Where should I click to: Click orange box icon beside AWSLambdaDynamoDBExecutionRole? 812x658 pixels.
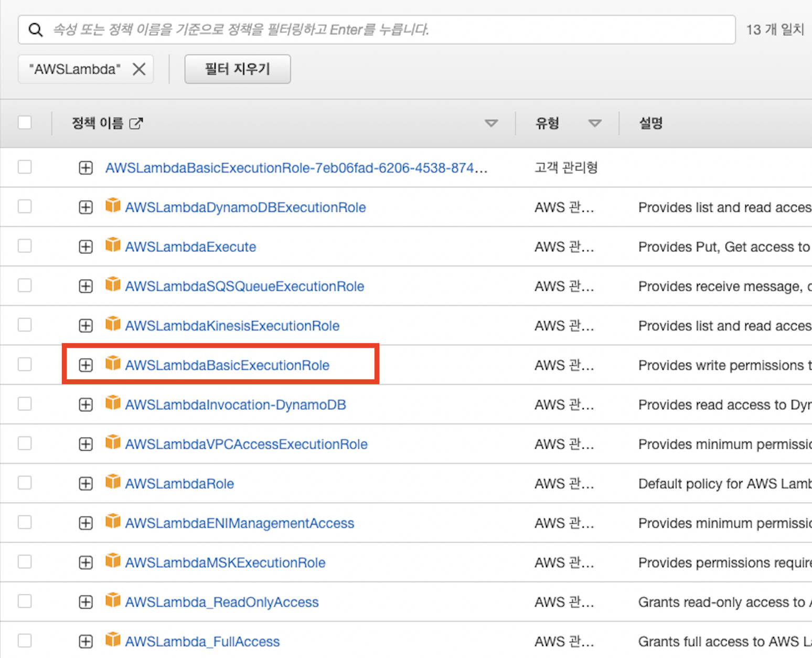[113, 205]
